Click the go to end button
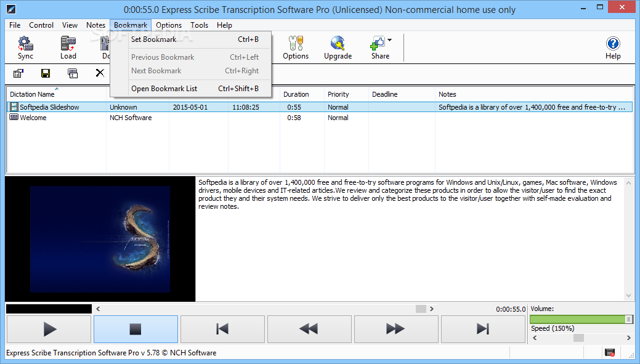Screen dimensions: 640x364 [484, 329]
